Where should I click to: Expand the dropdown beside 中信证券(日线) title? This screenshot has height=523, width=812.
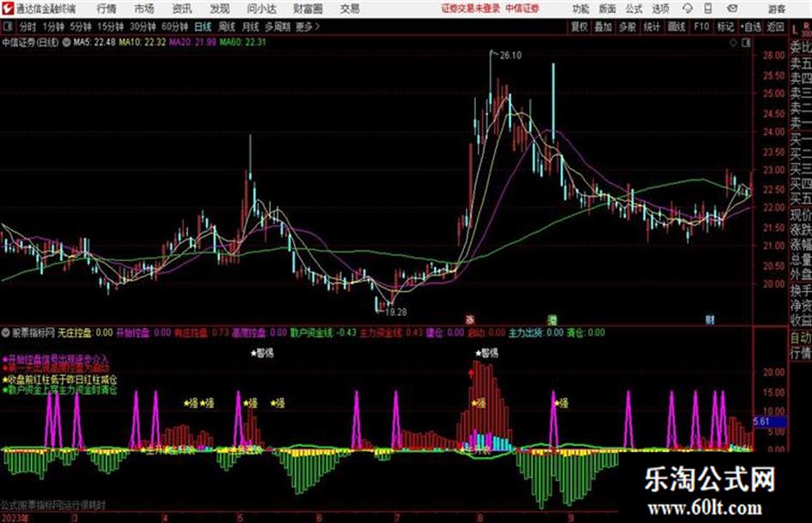pyautogui.click(x=66, y=42)
